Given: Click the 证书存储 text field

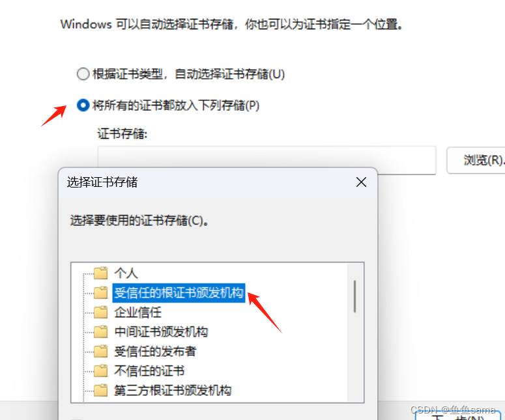Looking at the screenshot, I should point(267,160).
